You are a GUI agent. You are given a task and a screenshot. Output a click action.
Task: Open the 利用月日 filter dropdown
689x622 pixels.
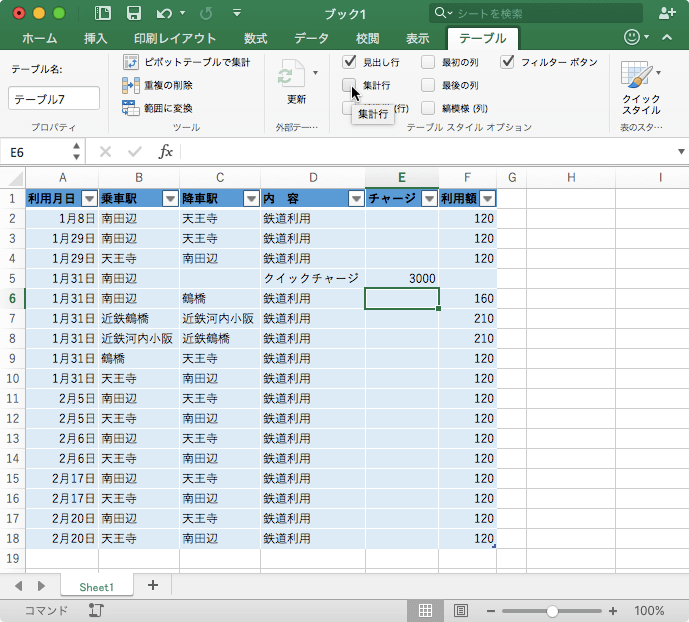[x=89, y=199]
